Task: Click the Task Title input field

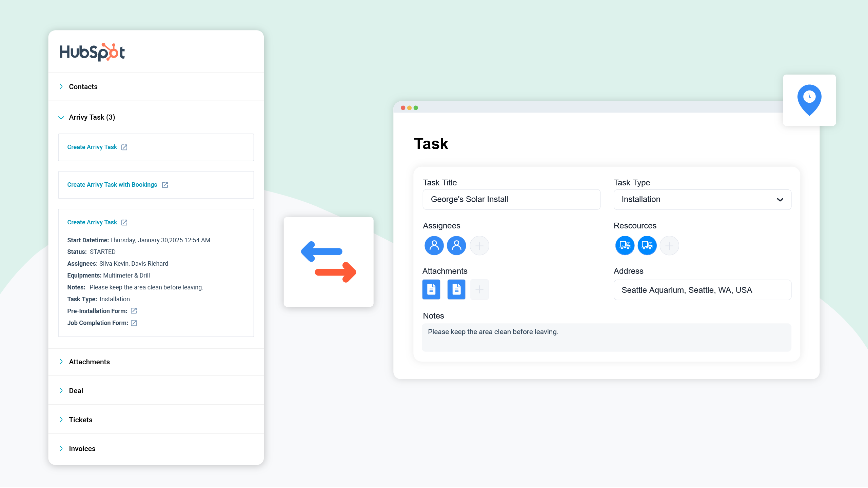Action: coord(511,199)
